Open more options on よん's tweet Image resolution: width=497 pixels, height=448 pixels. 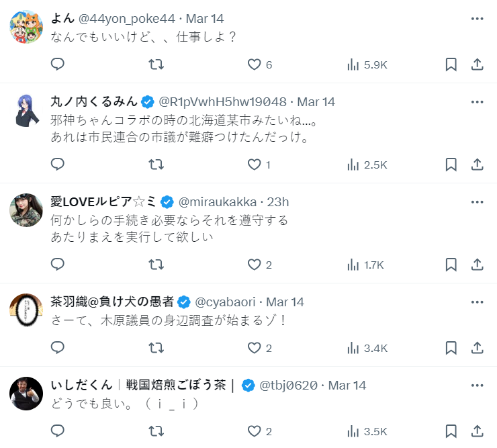[478, 18]
